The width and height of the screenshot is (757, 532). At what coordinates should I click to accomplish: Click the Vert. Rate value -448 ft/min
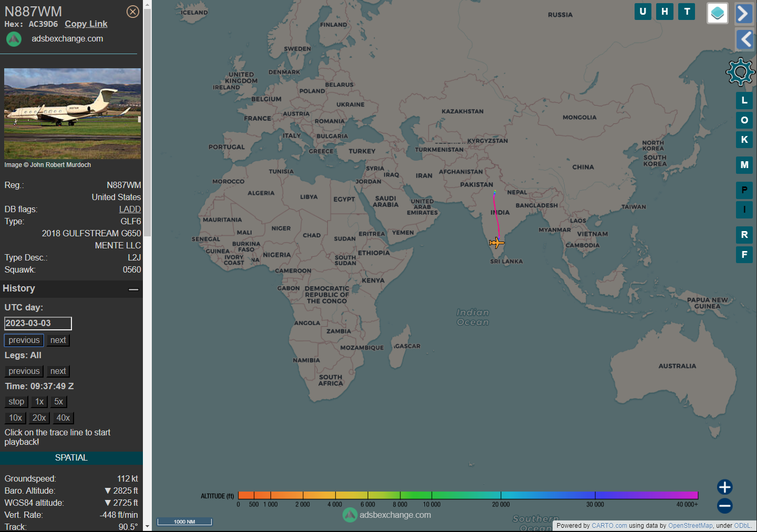click(x=119, y=515)
